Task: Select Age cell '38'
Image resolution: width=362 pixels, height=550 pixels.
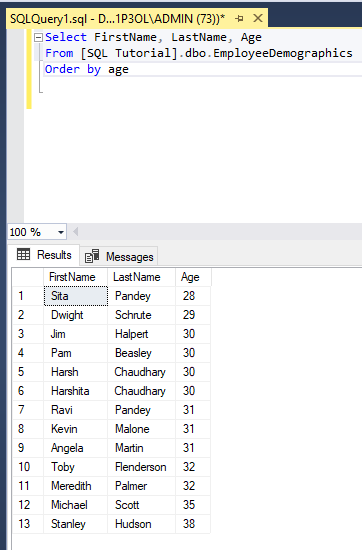Action: tap(193, 524)
